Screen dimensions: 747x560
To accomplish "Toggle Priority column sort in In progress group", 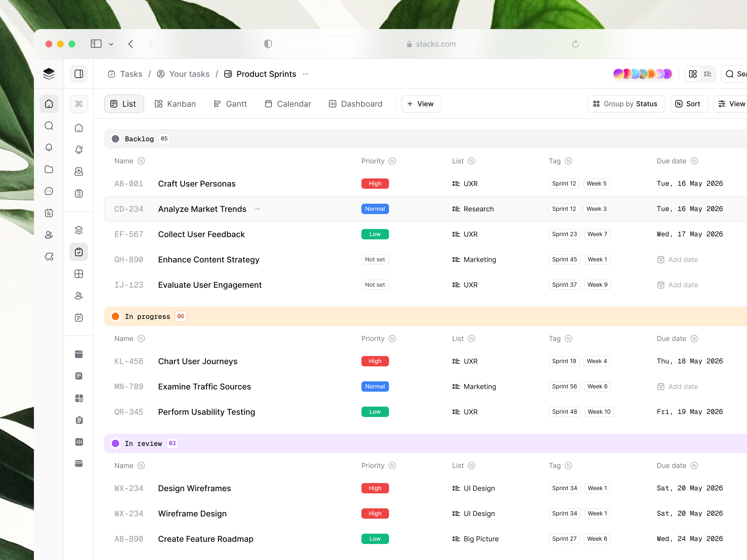I will point(392,338).
